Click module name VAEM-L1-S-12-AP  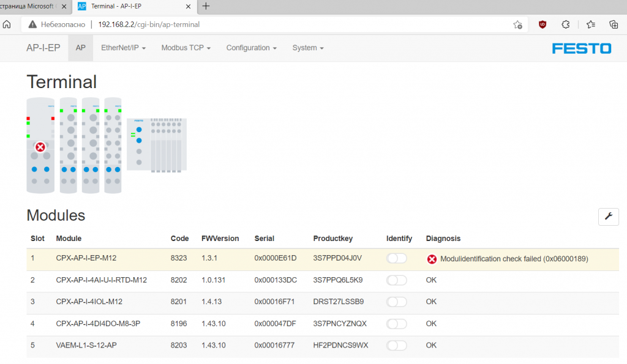click(86, 345)
